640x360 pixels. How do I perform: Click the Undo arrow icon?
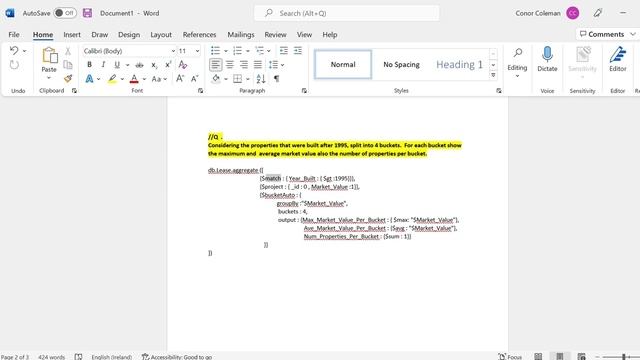(x=14, y=51)
